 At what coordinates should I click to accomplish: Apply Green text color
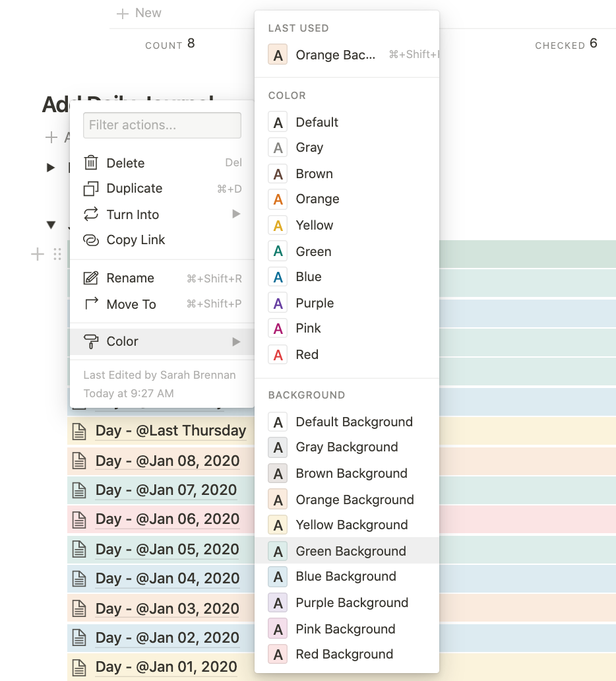coord(347,251)
